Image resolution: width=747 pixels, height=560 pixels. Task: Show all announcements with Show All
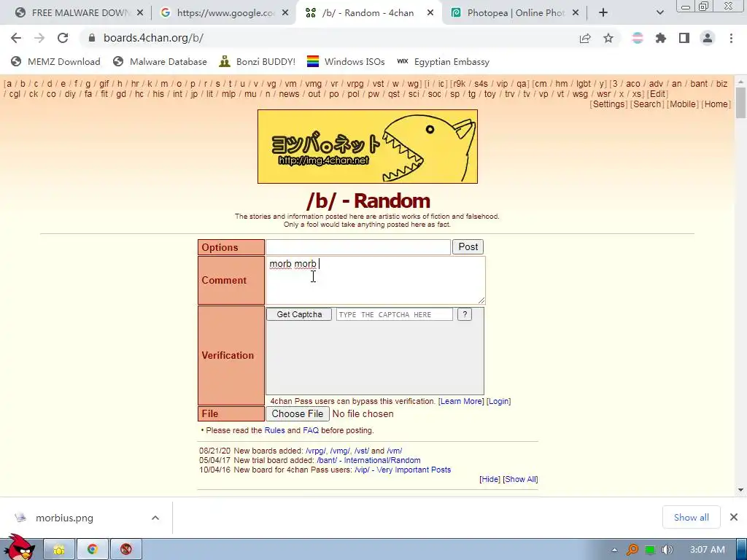point(520,480)
